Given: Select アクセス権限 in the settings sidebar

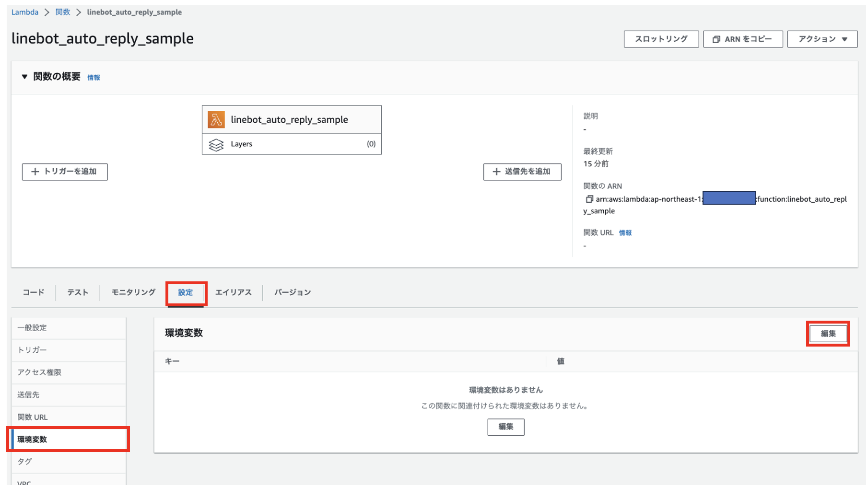Looking at the screenshot, I should point(69,372).
